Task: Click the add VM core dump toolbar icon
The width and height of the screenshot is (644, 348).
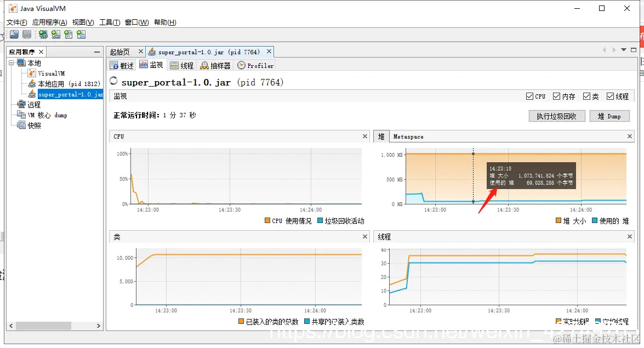Action: (x=68, y=35)
